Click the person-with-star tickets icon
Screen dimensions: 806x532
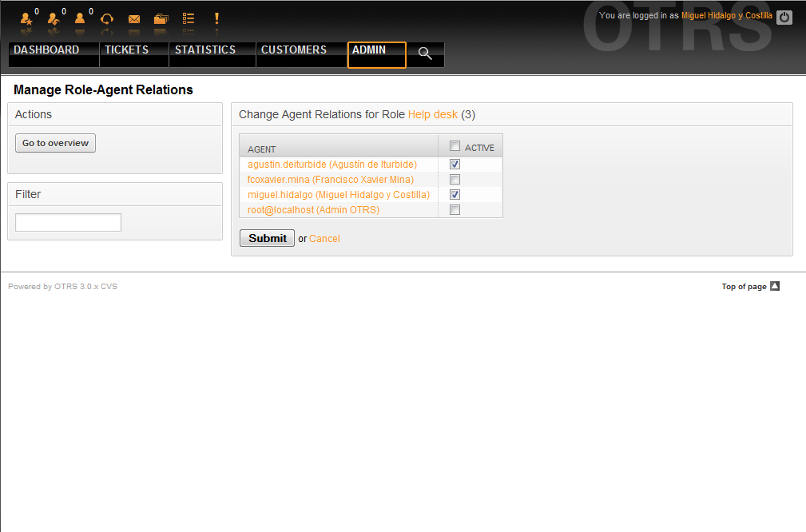pos(26,18)
